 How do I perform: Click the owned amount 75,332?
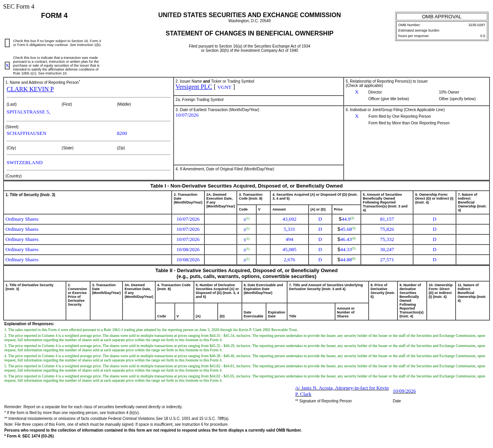pos(387,239)
